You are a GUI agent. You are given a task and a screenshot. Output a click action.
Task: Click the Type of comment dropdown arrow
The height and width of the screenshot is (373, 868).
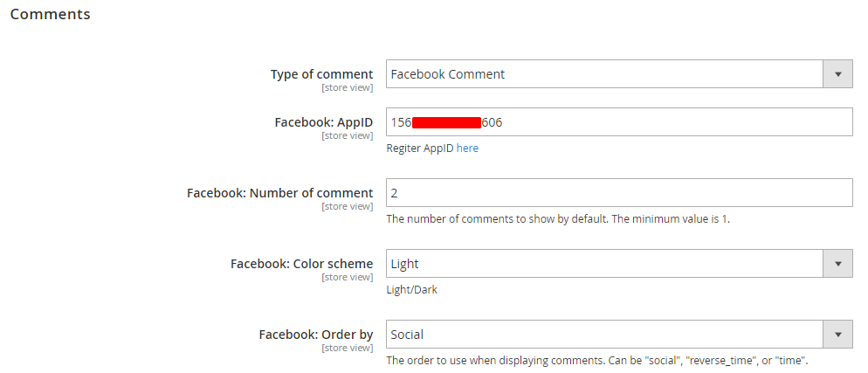point(837,74)
